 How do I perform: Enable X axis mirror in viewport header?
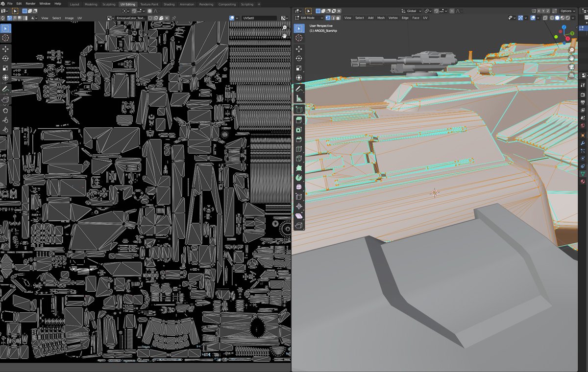539,11
